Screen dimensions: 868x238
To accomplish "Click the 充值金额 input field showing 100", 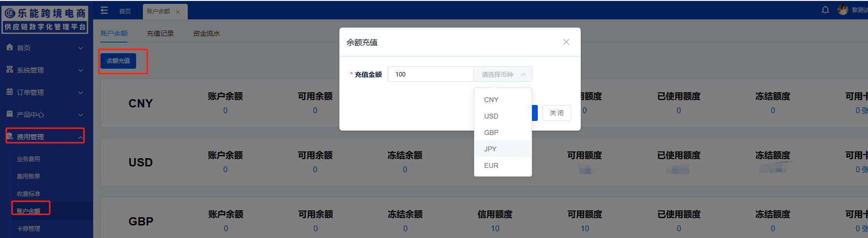I will click(x=431, y=74).
